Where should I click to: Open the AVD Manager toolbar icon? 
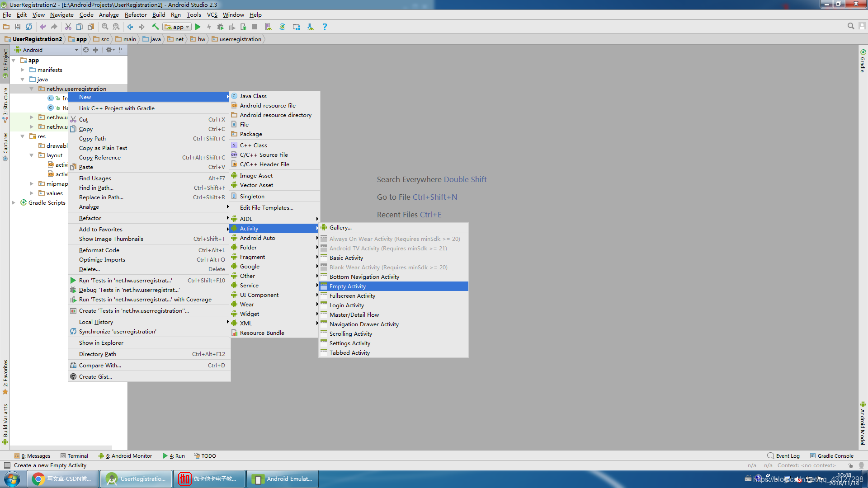tap(269, 27)
